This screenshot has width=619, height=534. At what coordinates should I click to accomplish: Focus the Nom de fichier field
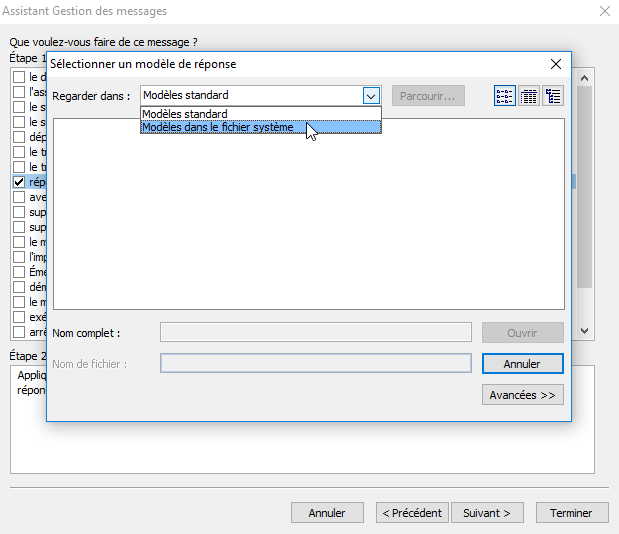pyautogui.click(x=316, y=363)
